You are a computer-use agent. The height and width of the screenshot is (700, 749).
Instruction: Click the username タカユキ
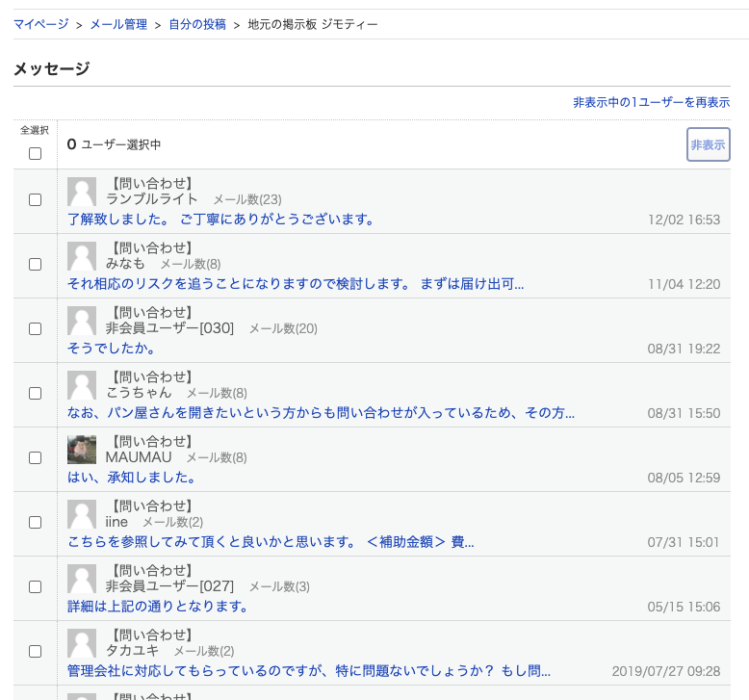pos(132,651)
